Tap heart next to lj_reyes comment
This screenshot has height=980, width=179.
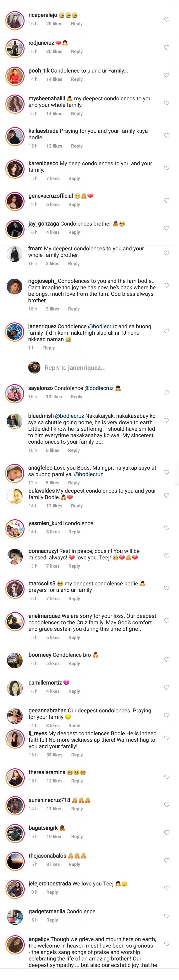pos(166,738)
